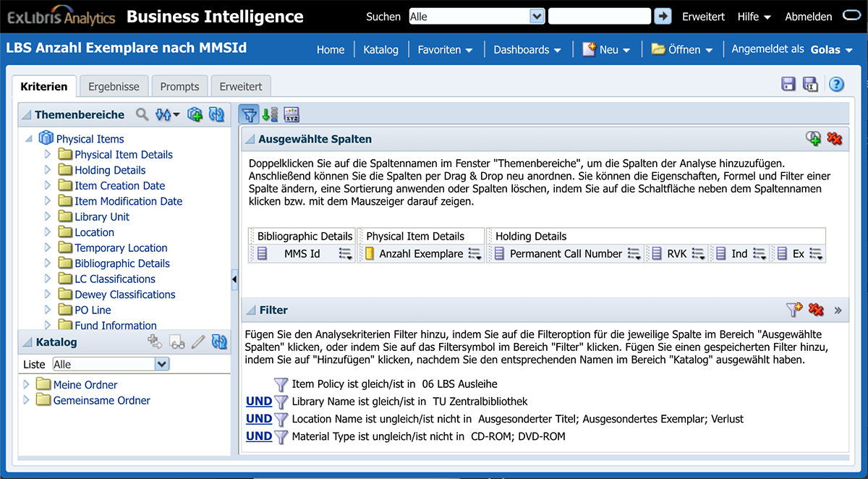Viewport: 868px width, 479px height.
Task: Open the Golas user menu
Action: point(831,50)
